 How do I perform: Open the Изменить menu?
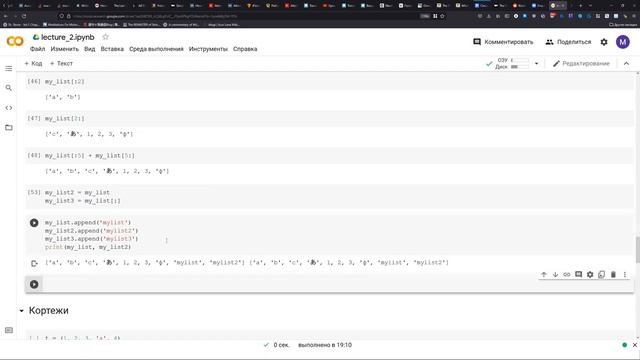tap(64, 49)
